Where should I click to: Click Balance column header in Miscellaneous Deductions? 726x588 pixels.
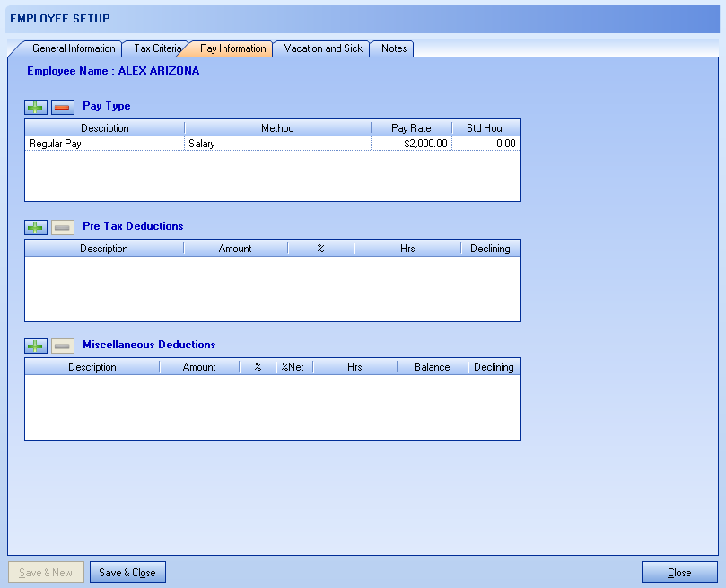[x=432, y=367]
